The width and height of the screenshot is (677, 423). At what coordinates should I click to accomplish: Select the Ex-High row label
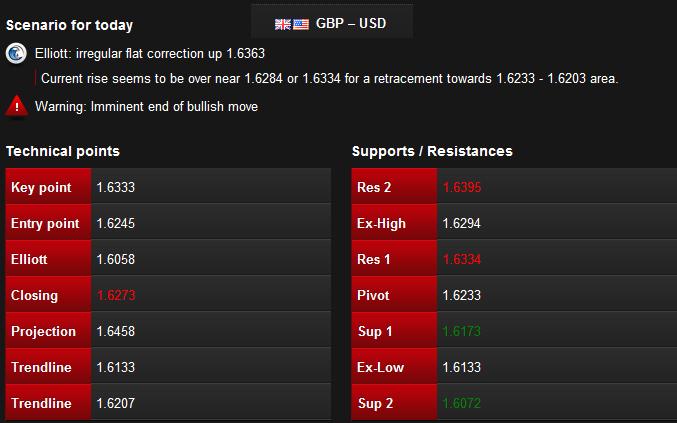[x=381, y=224]
